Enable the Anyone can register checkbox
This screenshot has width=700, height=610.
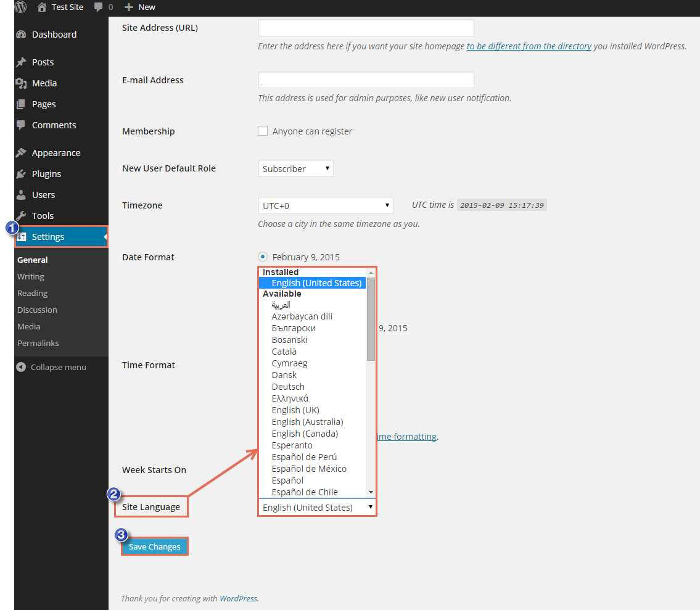tap(263, 131)
